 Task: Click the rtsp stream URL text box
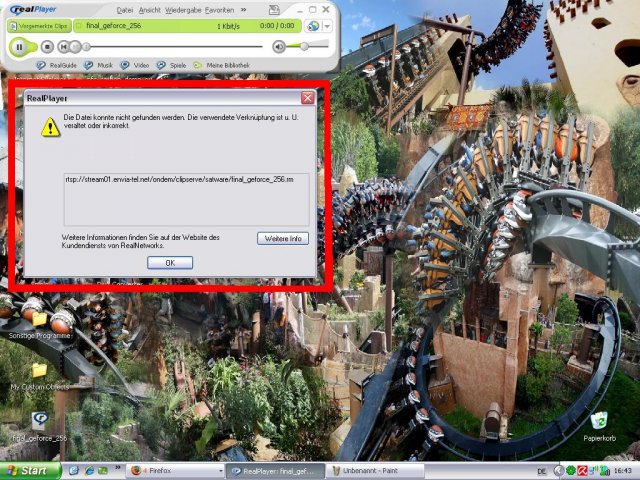pyautogui.click(x=186, y=200)
